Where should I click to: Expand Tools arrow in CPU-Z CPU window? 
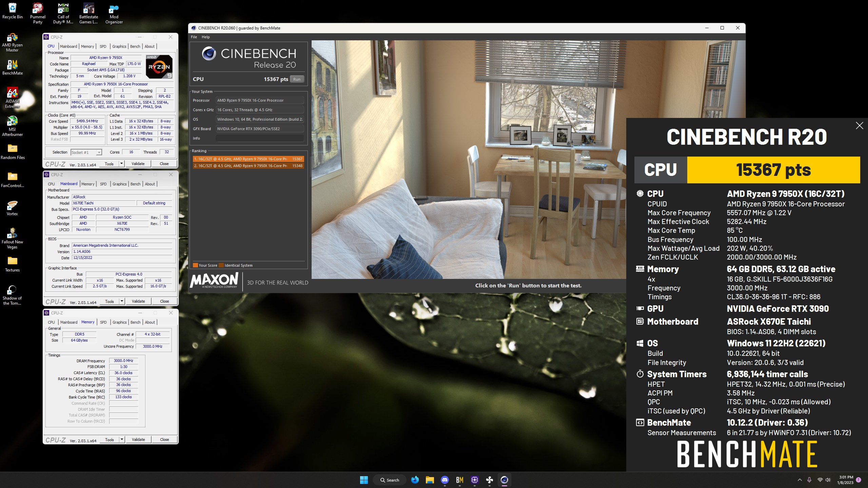tap(121, 164)
